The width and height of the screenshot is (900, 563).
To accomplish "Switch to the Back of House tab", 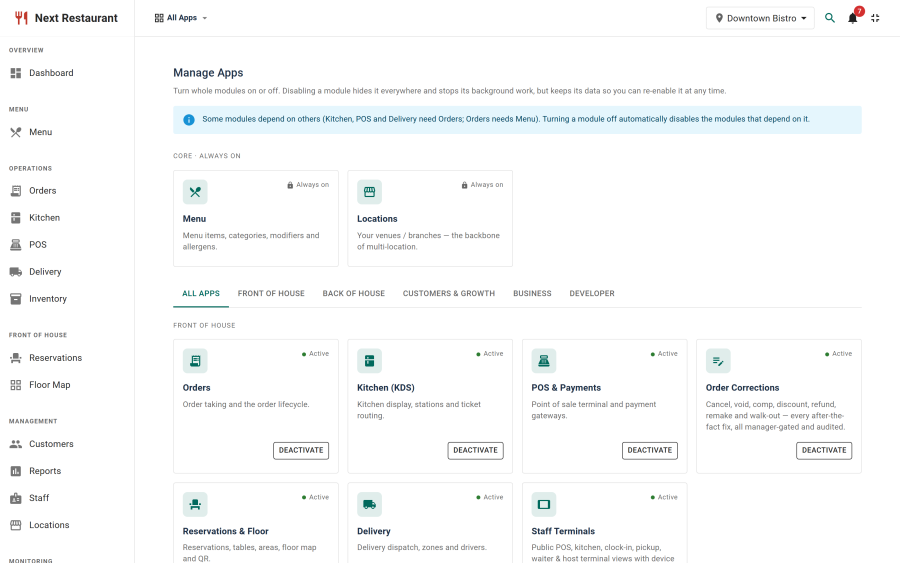I will tap(354, 293).
